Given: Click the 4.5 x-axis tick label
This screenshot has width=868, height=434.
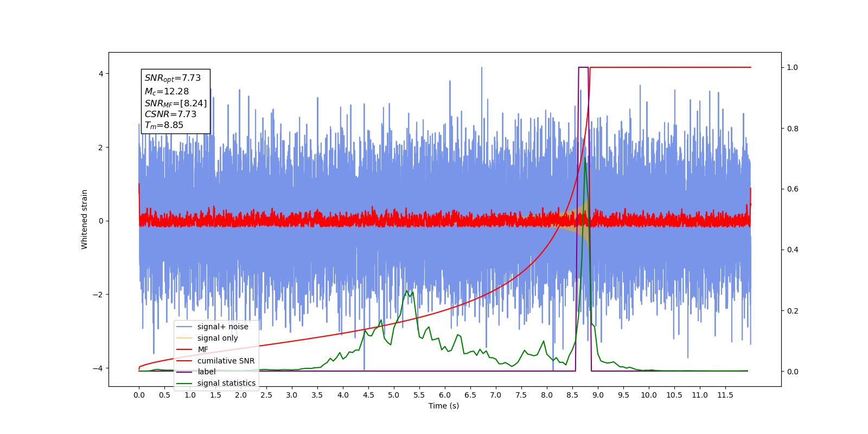Looking at the screenshot, I should (x=368, y=395).
